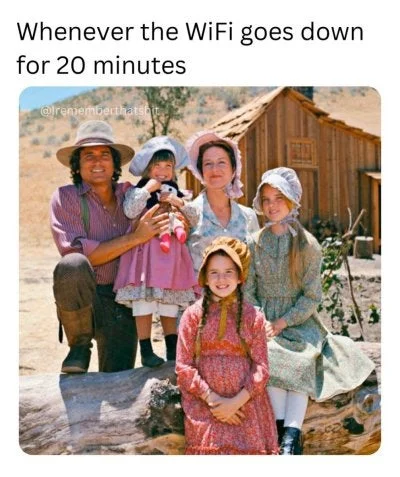Click the clasped hands of the braided girl
Viewport: 400px width, 477px height.
pyautogui.click(x=226, y=408)
